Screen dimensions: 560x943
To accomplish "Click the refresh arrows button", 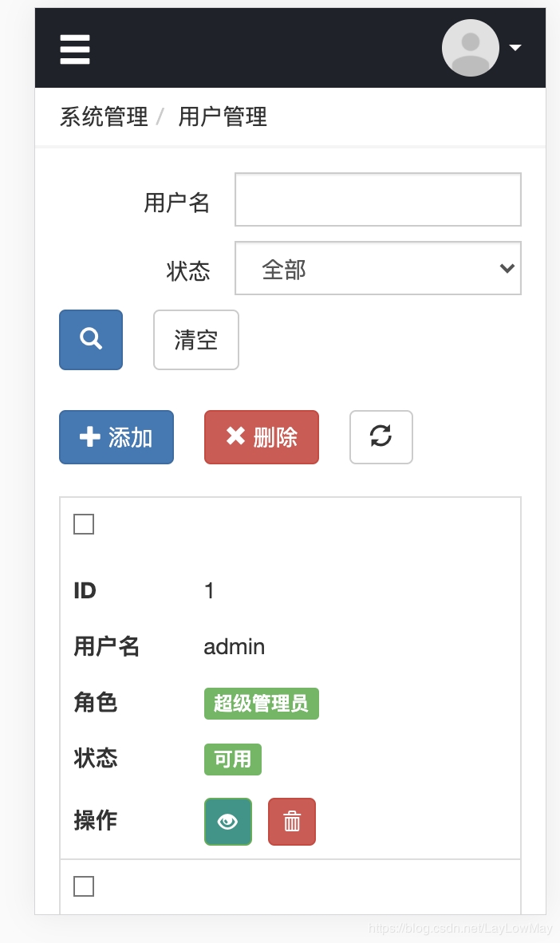I will coord(381,436).
